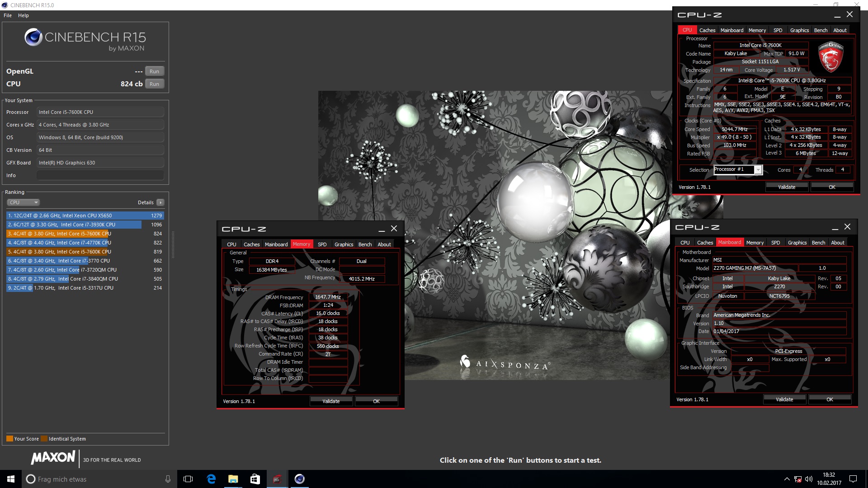Show hidden system tray icons
The image size is (868, 488).
pyautogui.click(x=787, y=479)
